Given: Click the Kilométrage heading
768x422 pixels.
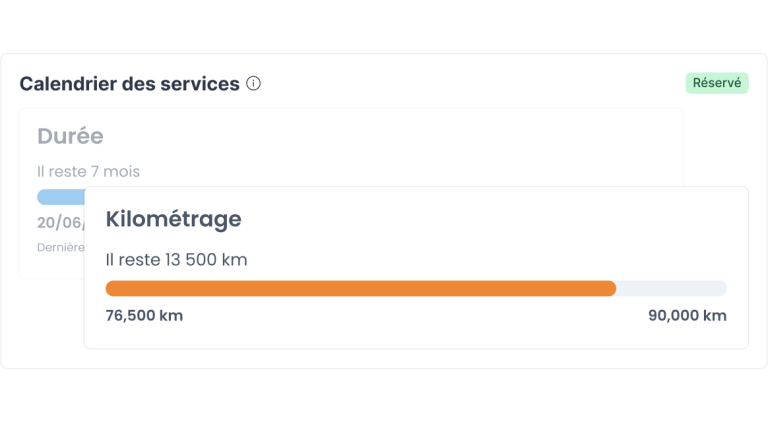Looking at the screenshot, I should click(173, 218).
